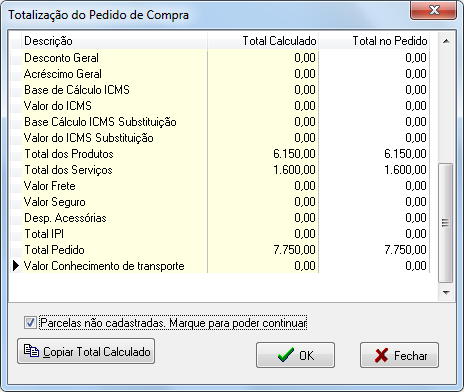The height and width of the screenshot is (392, 464).
Task: Click the scrollbar up arrow
Action: click(446, 41)
